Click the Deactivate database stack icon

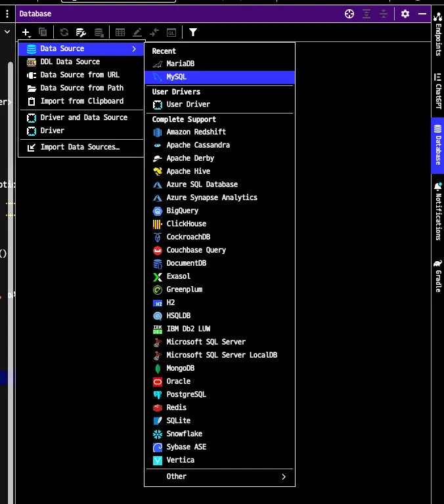(x=99, y=32)
